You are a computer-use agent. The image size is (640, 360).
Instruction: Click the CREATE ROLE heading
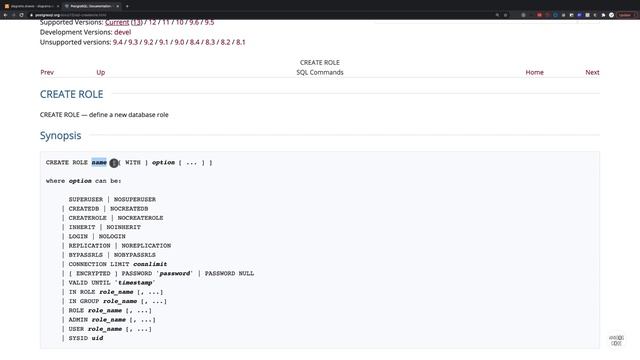tap(71, 94)
